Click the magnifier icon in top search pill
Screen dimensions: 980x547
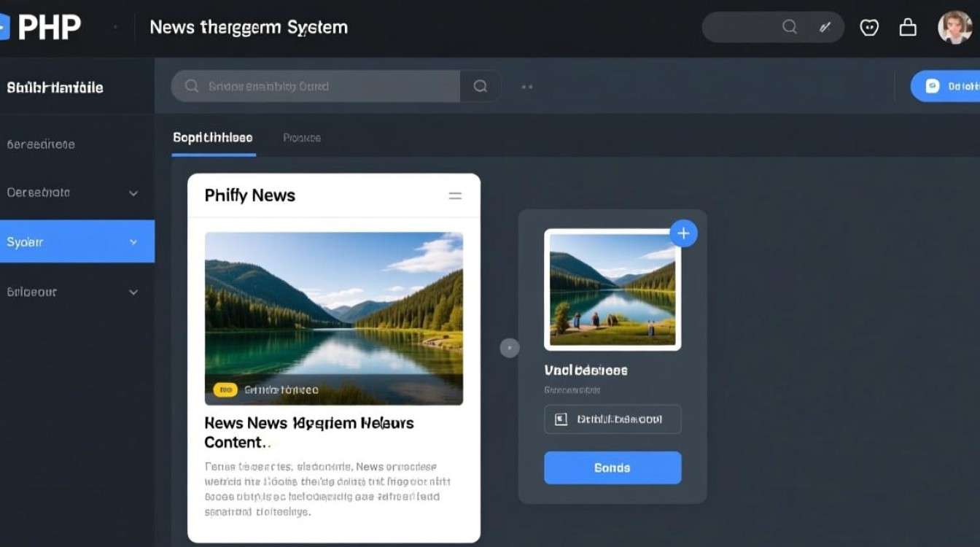[789, 27]
